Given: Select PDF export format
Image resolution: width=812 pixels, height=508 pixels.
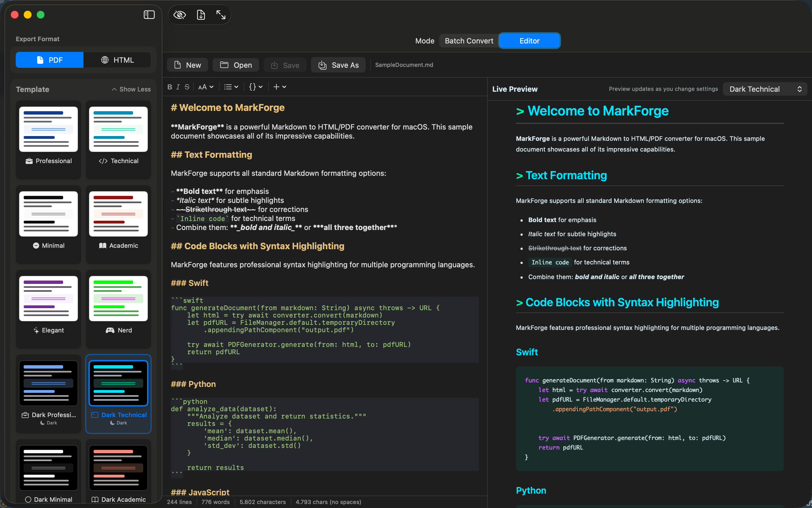Looking at the screenshot, I should pyautogui.click(x=50, y=60).
